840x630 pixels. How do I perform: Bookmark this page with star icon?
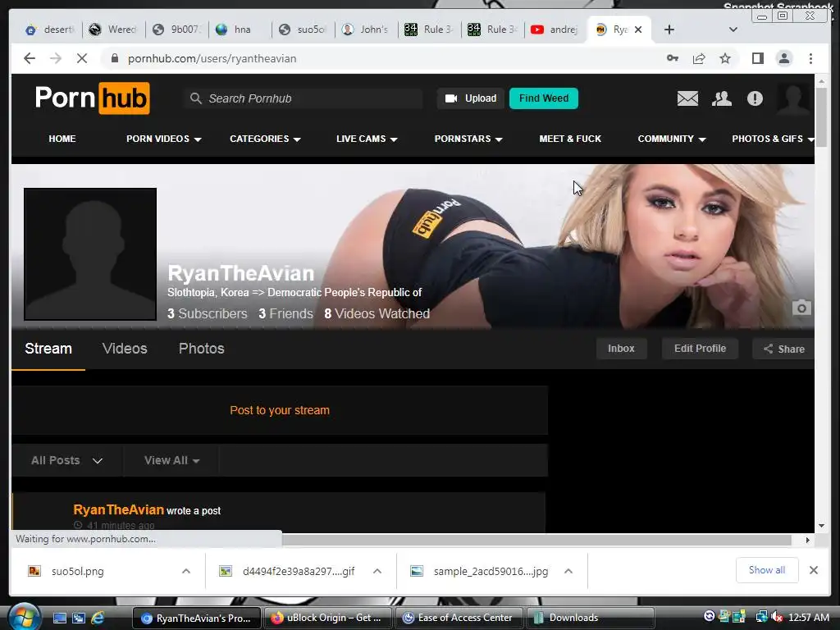pyautogui.click(x=725, y=58)
